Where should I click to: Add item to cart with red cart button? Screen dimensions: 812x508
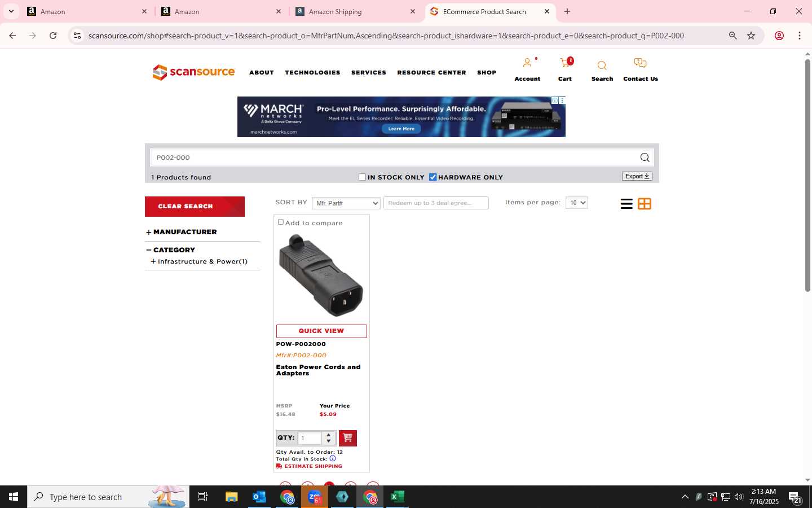tap(347, 438)
